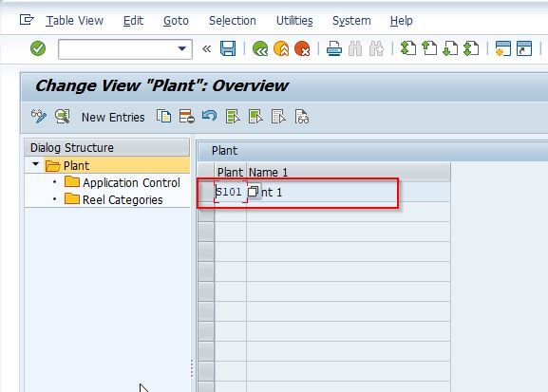Click the New Entries button
The height and width of the screenshot is (392, 548).
113,117
